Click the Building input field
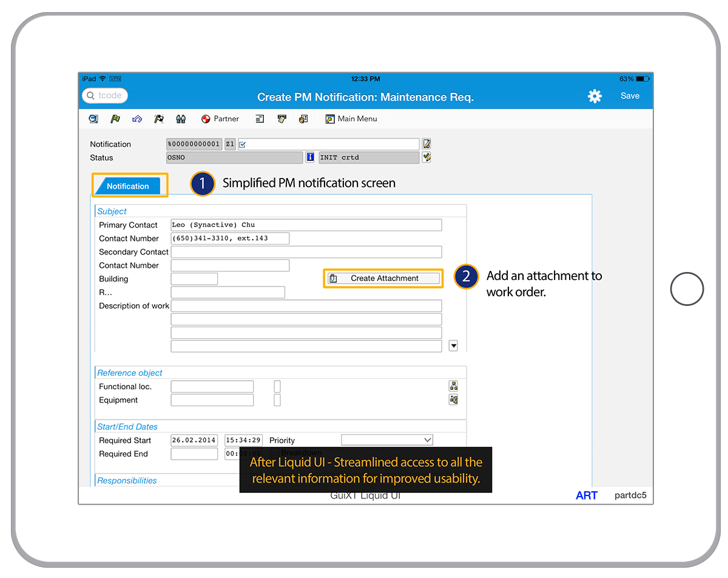Screen dimensions: 728x578 [x=194, y=279]
